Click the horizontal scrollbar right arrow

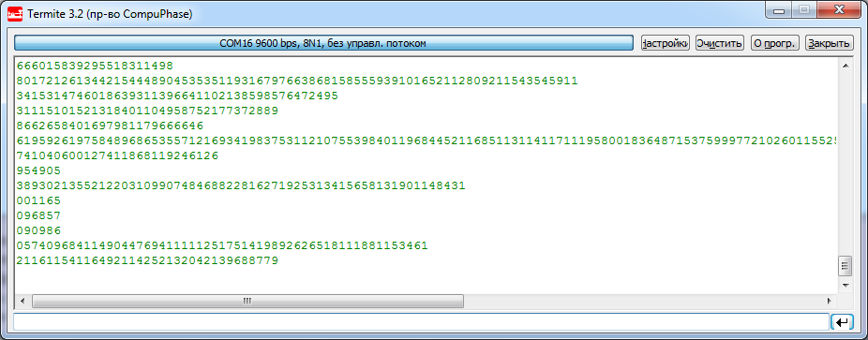pyautogui.click(x=829, y=302)
